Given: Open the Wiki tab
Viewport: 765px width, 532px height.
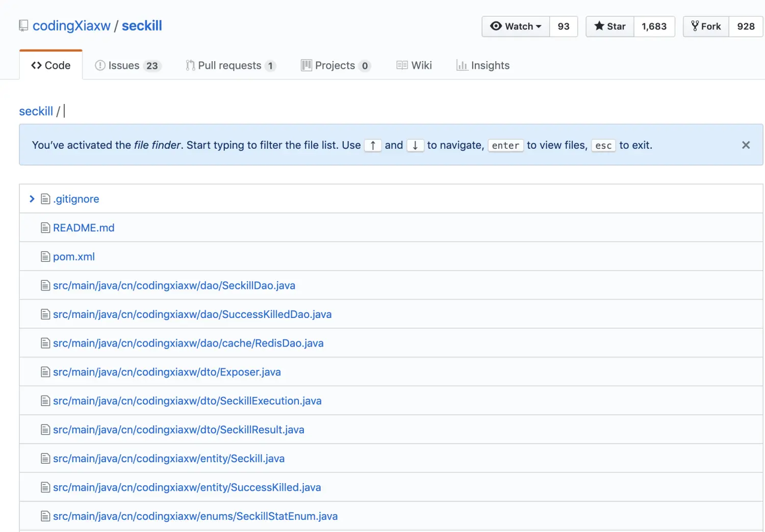Looking at the screenshot, I should [414, 65].
